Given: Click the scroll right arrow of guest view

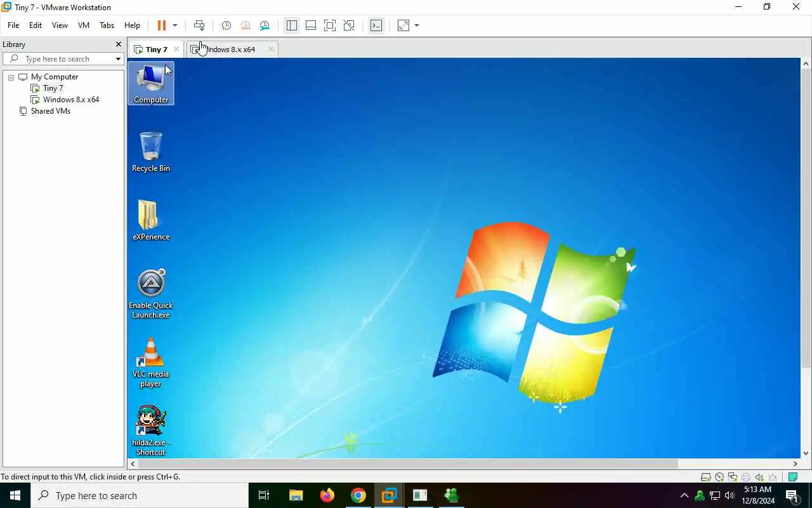Looking at the screenshot, I should tap(796, 464).
